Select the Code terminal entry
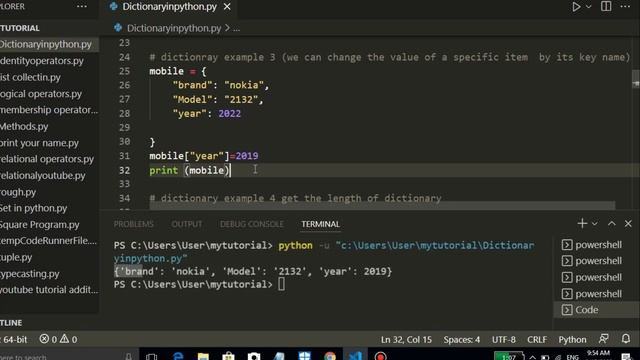 tap(597, 310)
